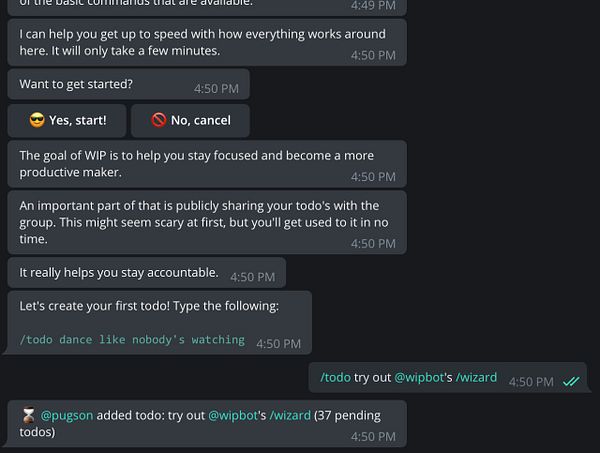
Task: Click the sunglasses emoji on the Yes button
Action: point(37,120)
